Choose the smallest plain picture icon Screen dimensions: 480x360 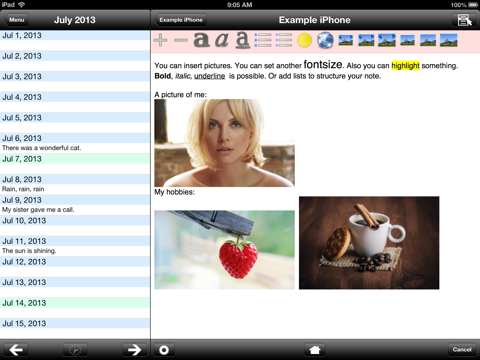[x=407, y=41]
